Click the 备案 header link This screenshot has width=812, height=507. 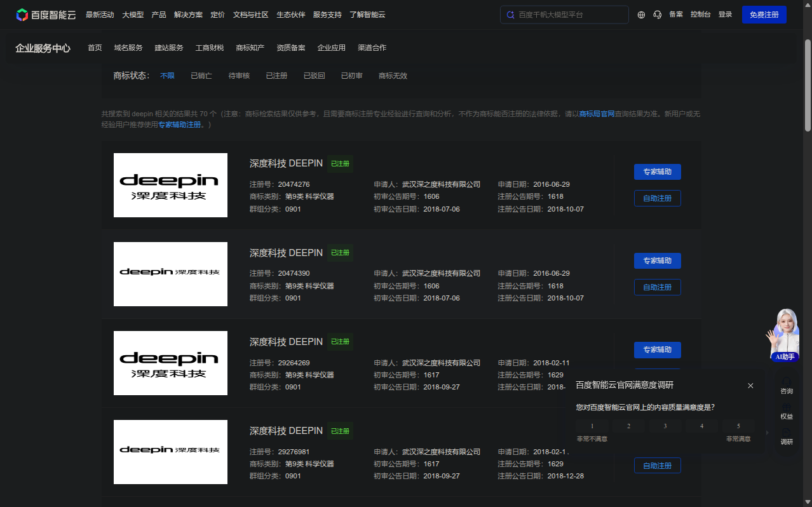pyautogui.click(x=676, y=15)
